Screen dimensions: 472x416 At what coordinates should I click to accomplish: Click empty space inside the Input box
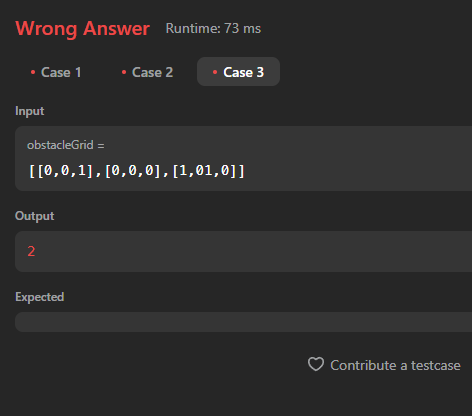360,159
